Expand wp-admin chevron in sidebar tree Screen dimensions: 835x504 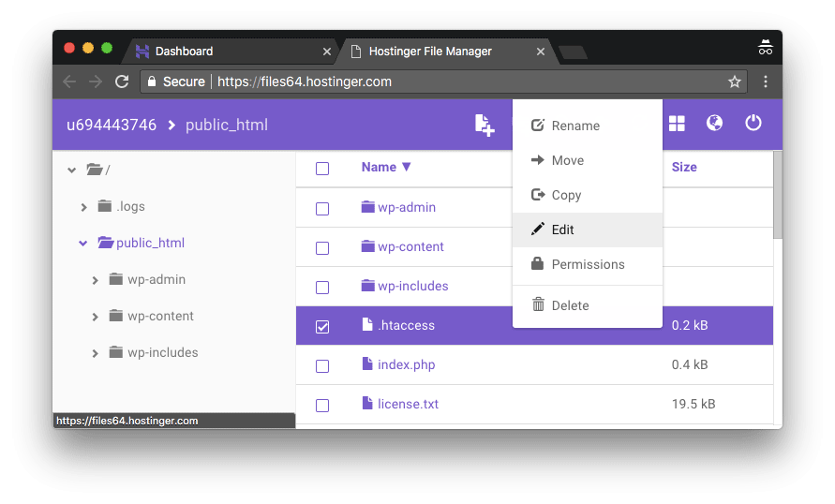coord(95,280)
